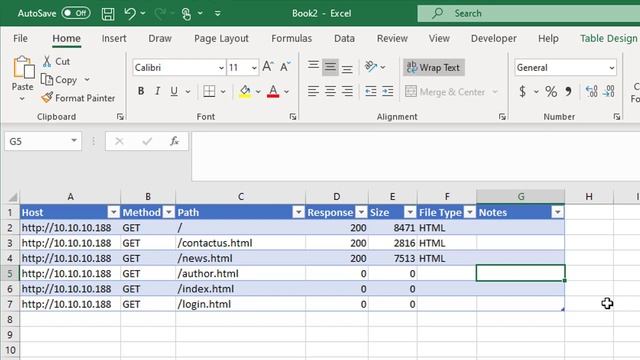This screenshot has width=640, height=360.
Task: Toggle Wrap Text
Action: coord(433,68)
